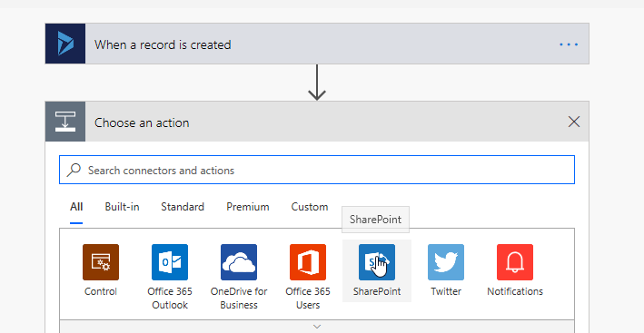644x333 pixels.
Task: Select the Control connector icon
Action: click(x=101, y=262)
